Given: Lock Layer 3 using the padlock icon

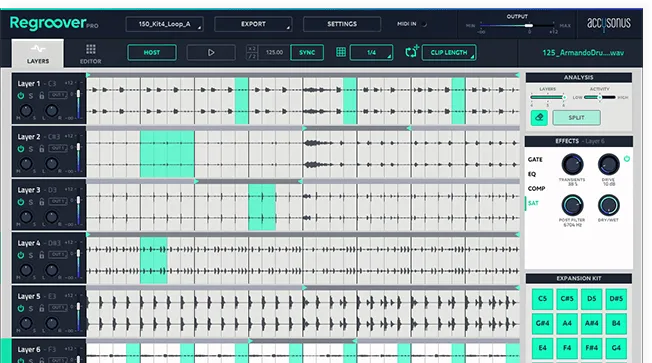Looking at the screenshot, I should 42,202.
